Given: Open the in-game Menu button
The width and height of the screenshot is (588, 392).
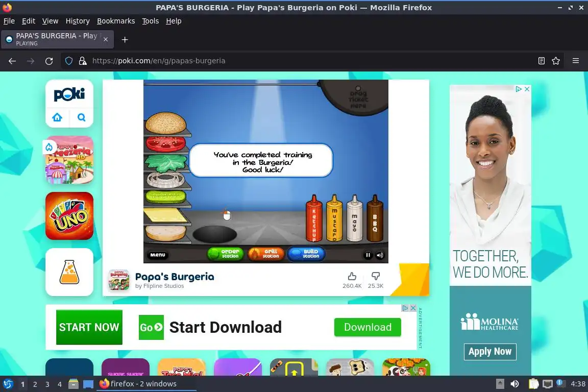Looking at the screenshot, I should tap(158, 255).
